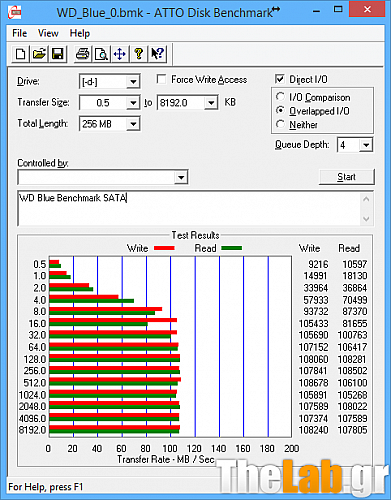Screen dimensions: 391x500
Task: Click the write value 9216
Action: [318, 264]
